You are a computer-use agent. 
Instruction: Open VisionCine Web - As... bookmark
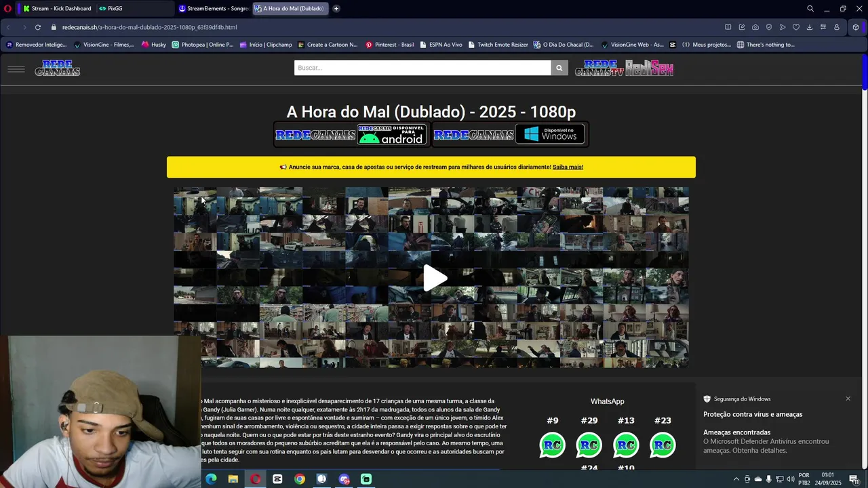[x=633, y=45]
